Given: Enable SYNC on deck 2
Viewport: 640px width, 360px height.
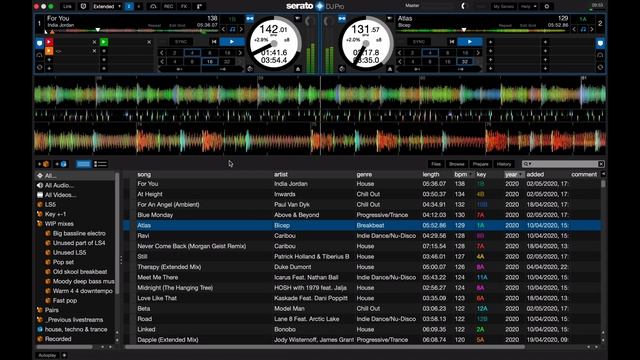Looking at the screenshot, I should [419, 42].
